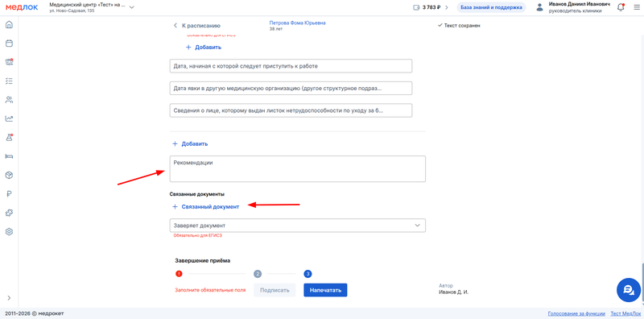The height and width of the screenshot is (319, 644).
Task: Open balance details arrow next to 3 783 ₽
Action: 447,7
